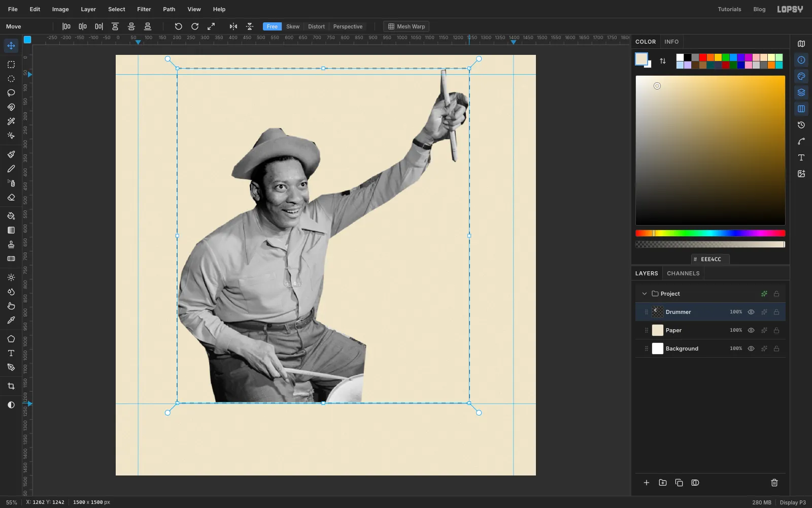Lock the Drummer layer
Screen dimensions: 812x508
point(776,312)
